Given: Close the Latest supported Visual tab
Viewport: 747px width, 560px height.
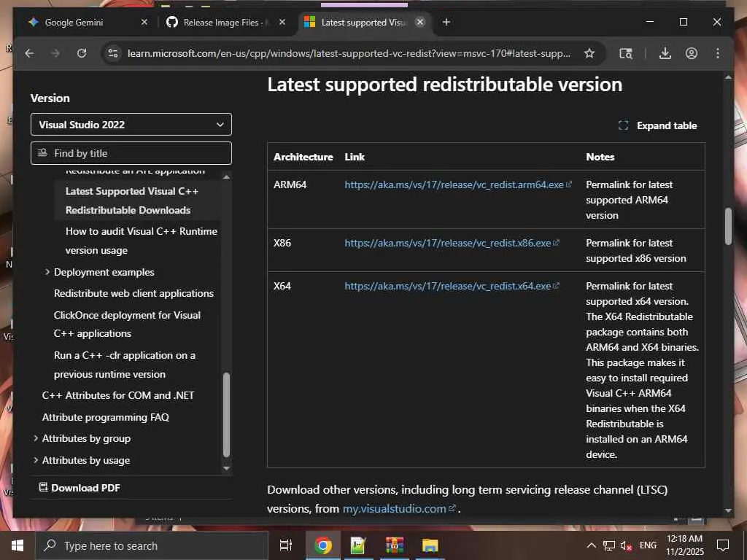Looking at the screenshot, I should [x=419, y=22].
